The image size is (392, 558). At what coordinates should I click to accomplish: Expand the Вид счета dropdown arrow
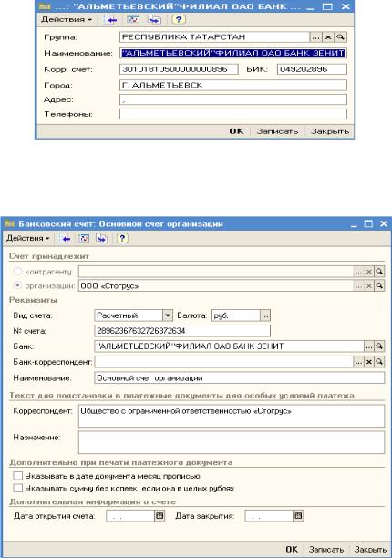pyautogui.click(x=168, y=315)
